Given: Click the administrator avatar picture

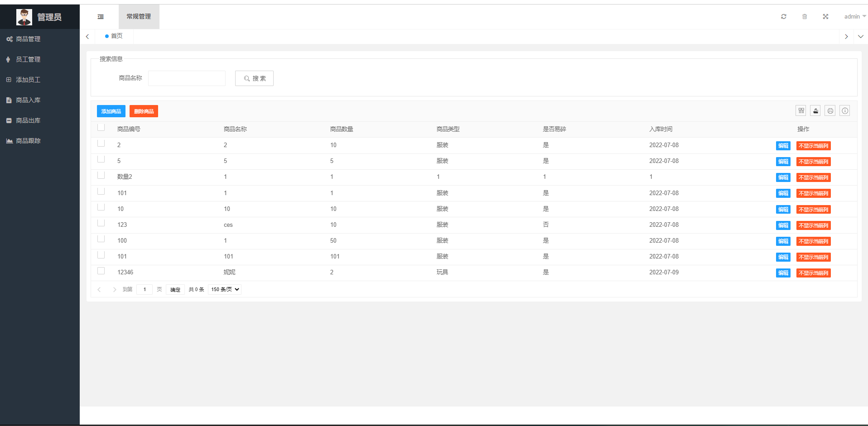Looking at the screenshot, I should click(x=24, y=17).
